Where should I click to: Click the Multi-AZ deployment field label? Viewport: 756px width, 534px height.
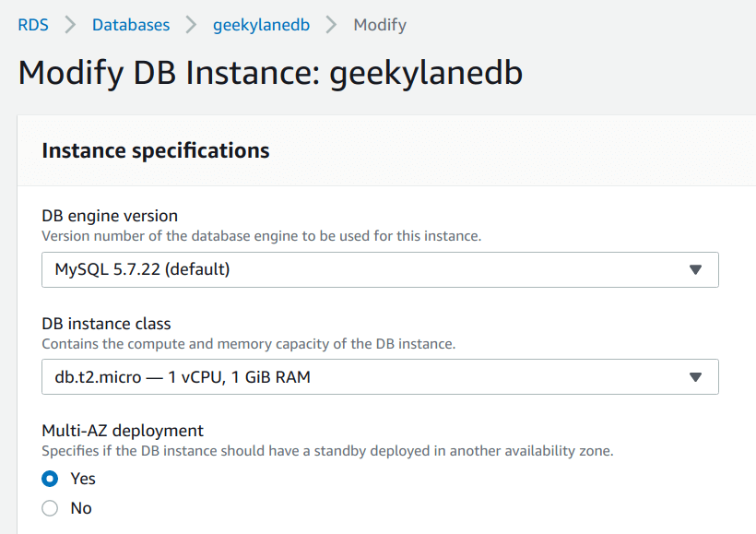click(x=123, y=431)
